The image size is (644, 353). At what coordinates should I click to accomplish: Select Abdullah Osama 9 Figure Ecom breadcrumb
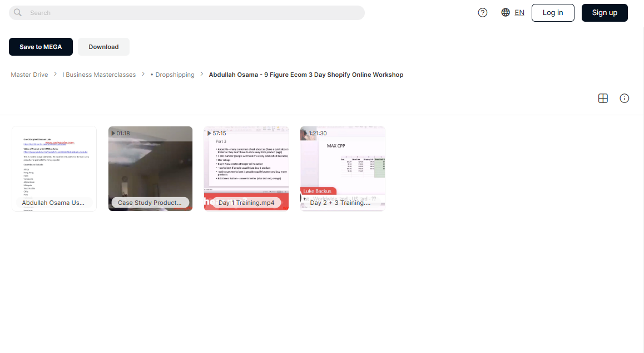[306, 75]
